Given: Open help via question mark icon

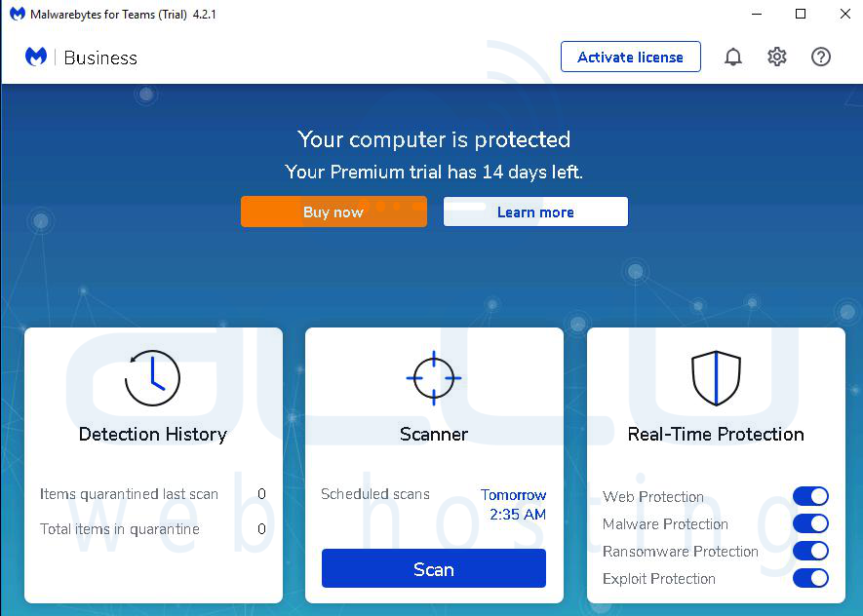Looking at the screenshot, I should pyautogui.click(x=821, y=57).
